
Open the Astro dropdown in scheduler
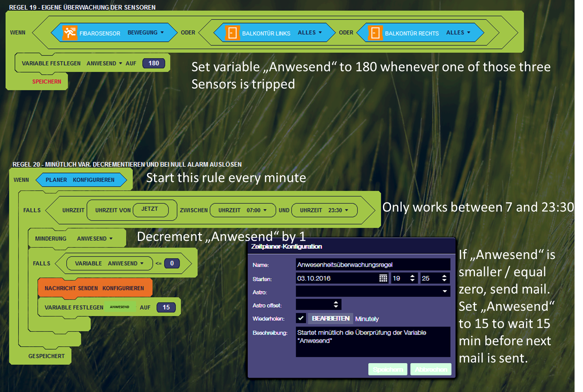(x=445, y=292)
